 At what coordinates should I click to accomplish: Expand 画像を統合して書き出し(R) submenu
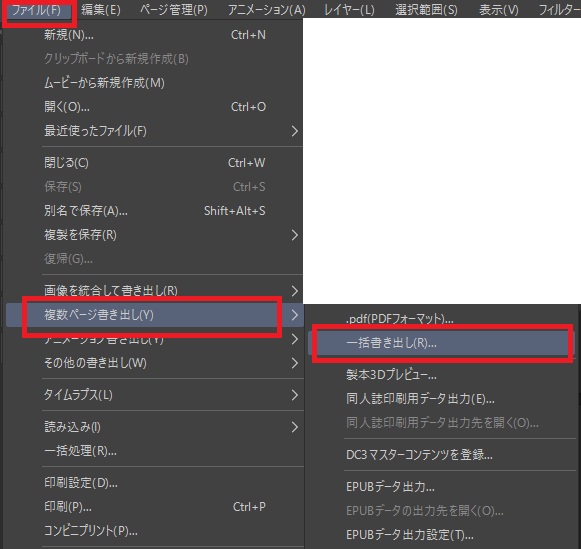[154, 291]
